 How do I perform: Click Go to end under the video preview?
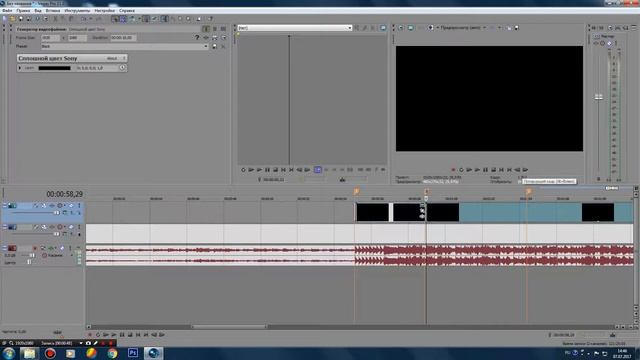(509, 170)
